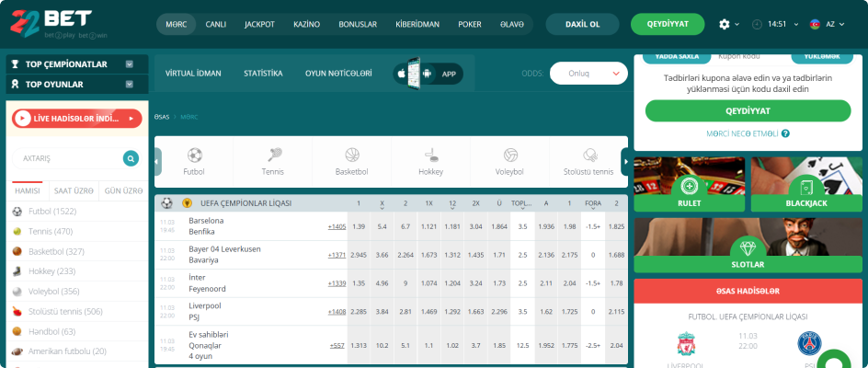Select the Tennis sport icon
This screenshot has height=368, width=868.
tap(273, 155)
